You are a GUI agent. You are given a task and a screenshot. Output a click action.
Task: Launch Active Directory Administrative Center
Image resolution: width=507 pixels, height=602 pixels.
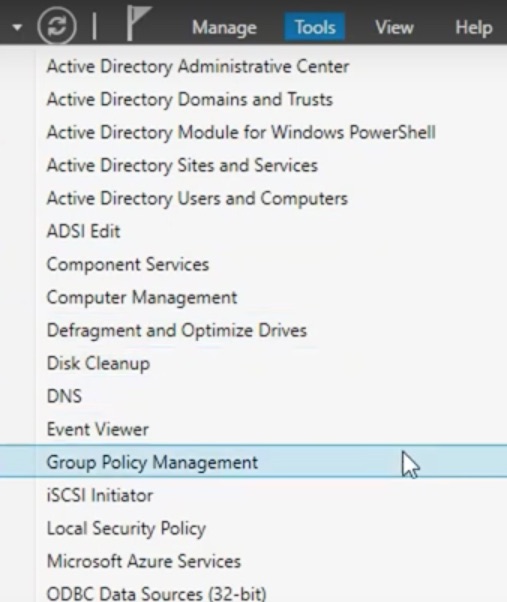pyautogui.click(x=198, y=67)
